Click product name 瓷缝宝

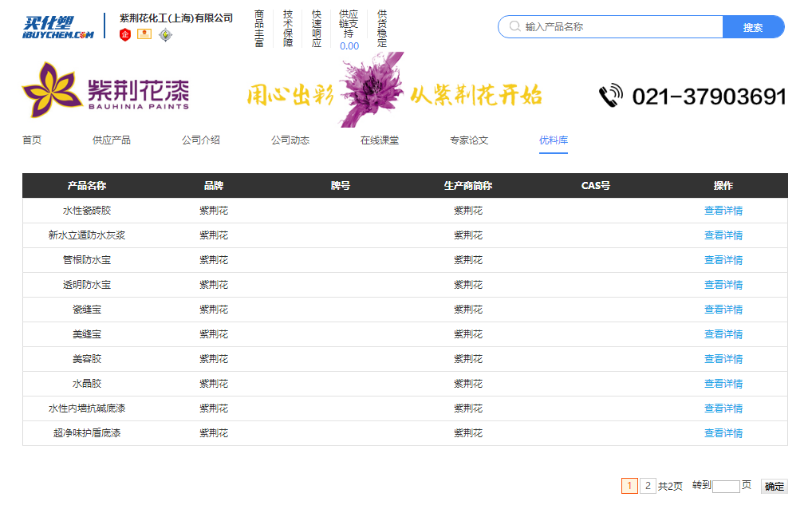coord(87,310)
